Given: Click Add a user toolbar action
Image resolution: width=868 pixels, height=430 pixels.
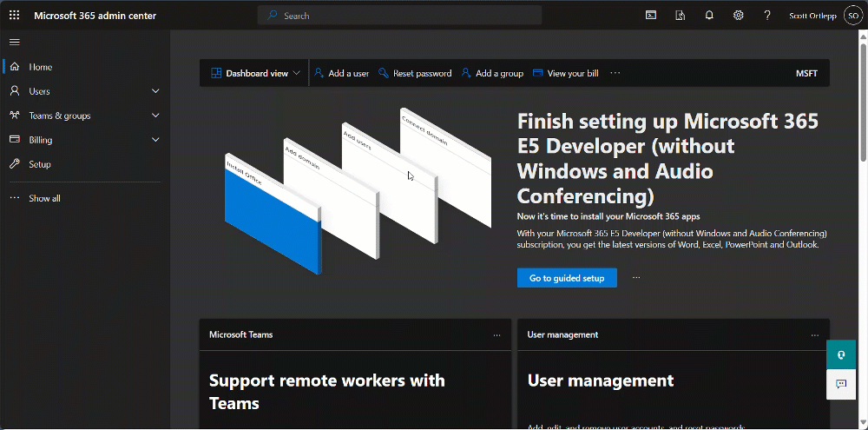Looking at the screenshot, I should pyautogui.click(x=341, y=73).
